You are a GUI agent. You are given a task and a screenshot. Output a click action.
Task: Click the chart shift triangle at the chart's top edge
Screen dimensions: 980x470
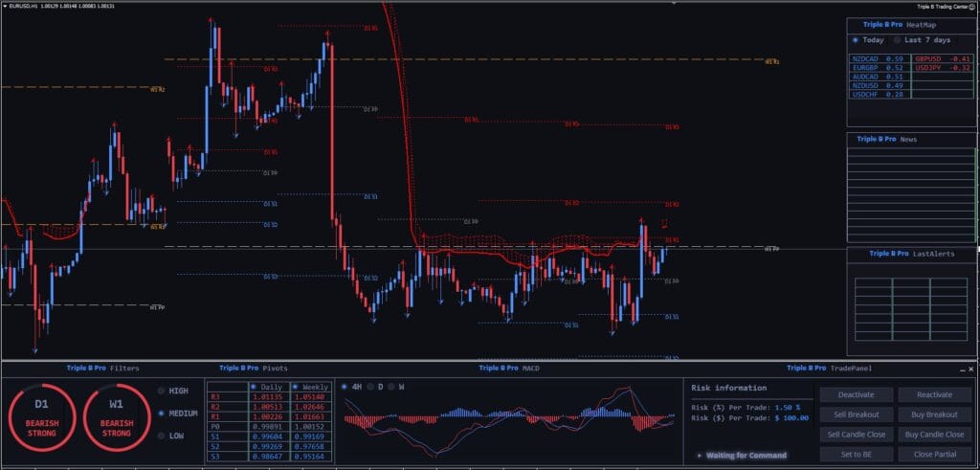pos(674,4)
